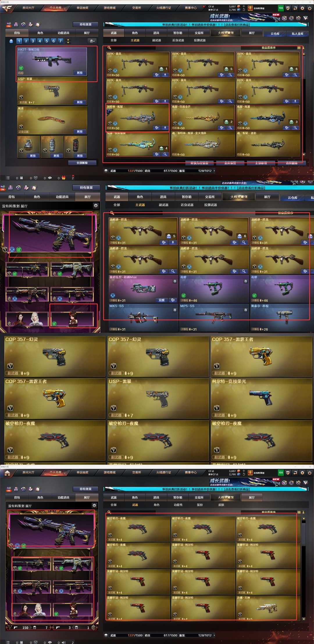314x644 pixels.
Task: Click the magnifier on the 炼狱-百战金芒 card
Action: tap(230, 128)
